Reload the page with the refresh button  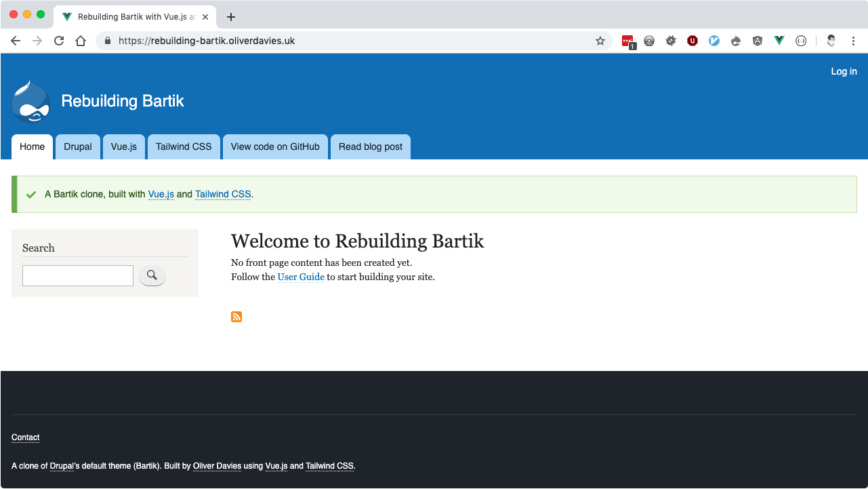tap(59, 41)
